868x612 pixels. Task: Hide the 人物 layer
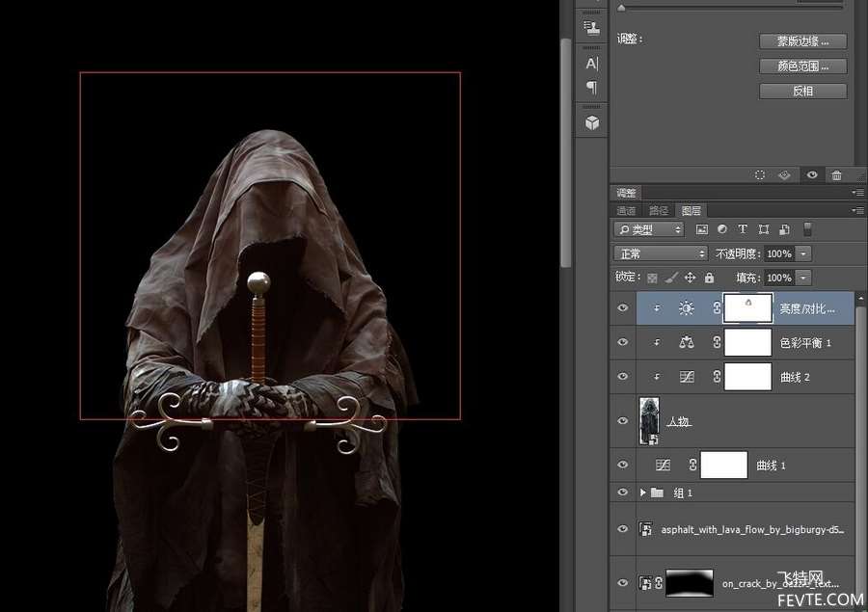pos(623,420)
